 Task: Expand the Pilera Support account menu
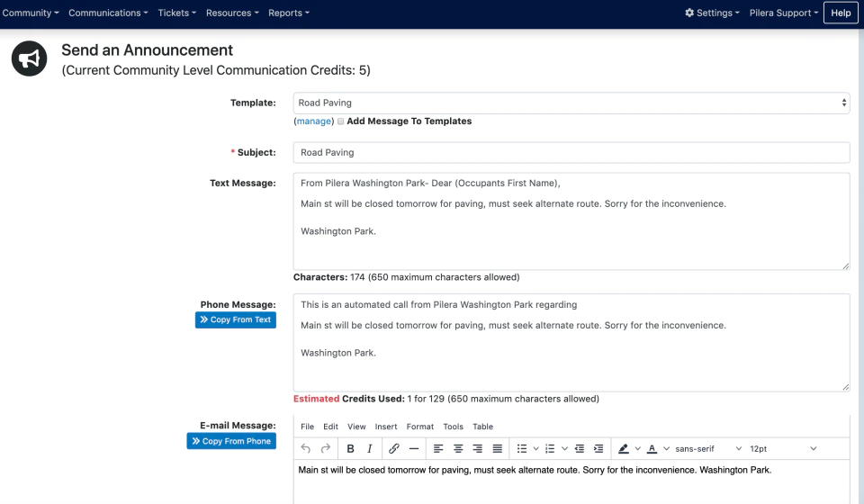click(x=784, y=13)
